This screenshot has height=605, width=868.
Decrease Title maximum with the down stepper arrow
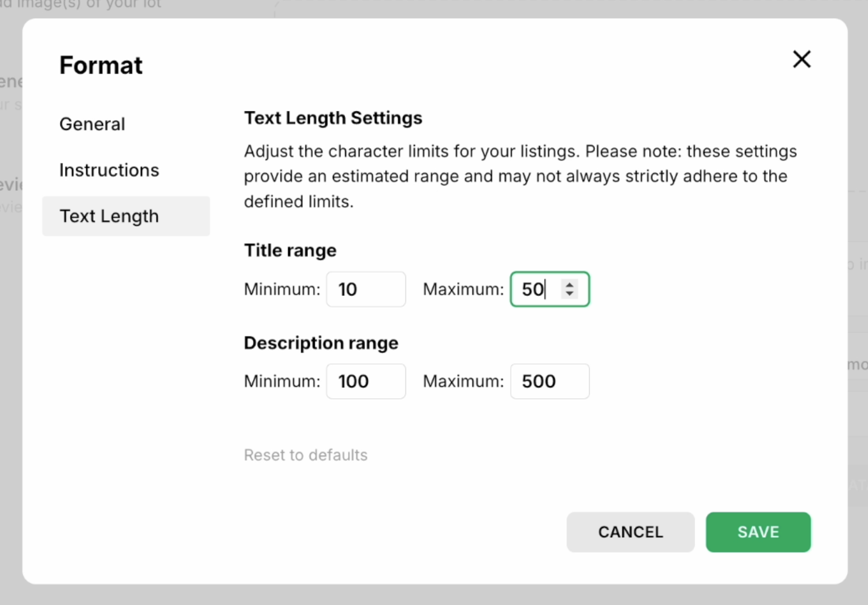[x=569, y=293]
